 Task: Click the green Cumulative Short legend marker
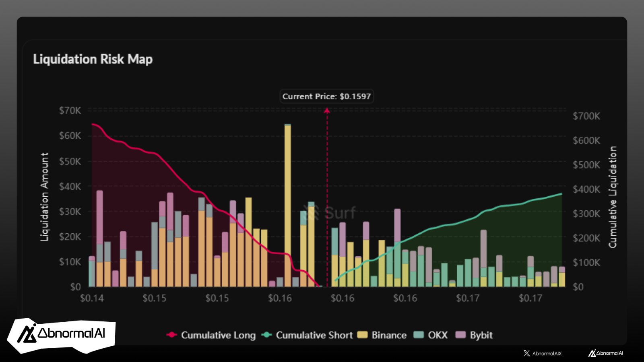click(x=266, y=335)
